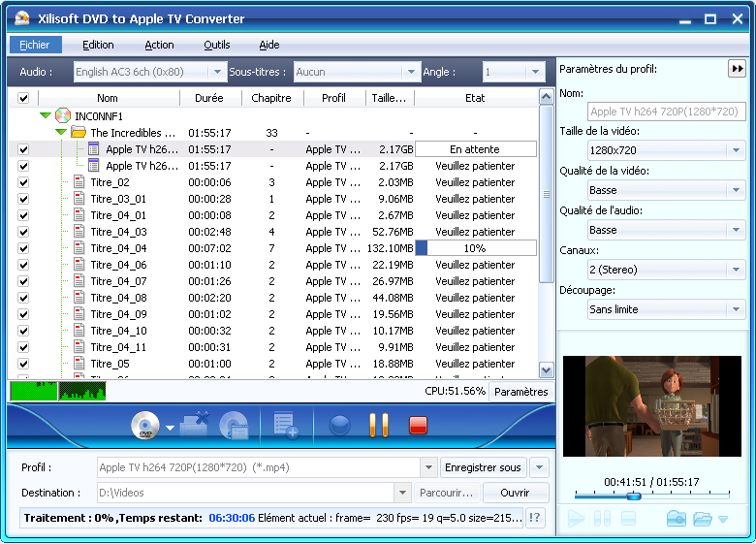Uncheck the Titre_04_11 checkbox
The image size is (756, 544).
[x=23, y=347]
